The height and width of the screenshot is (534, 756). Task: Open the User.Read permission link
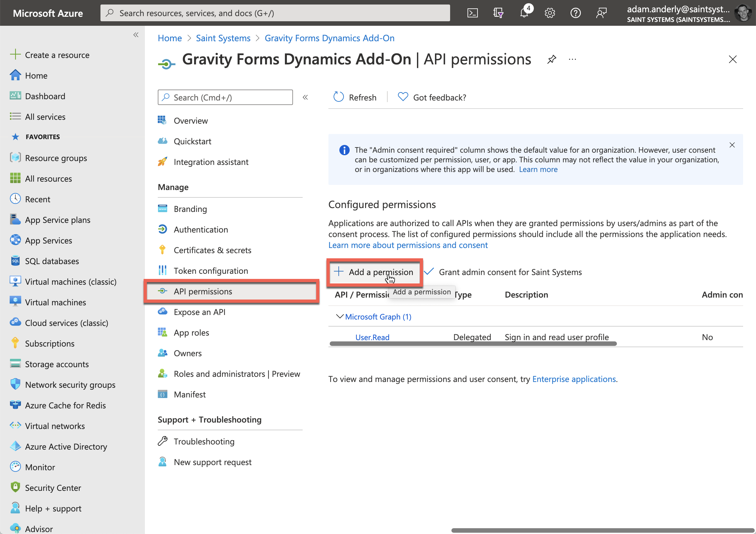click(x=373, y=337)
